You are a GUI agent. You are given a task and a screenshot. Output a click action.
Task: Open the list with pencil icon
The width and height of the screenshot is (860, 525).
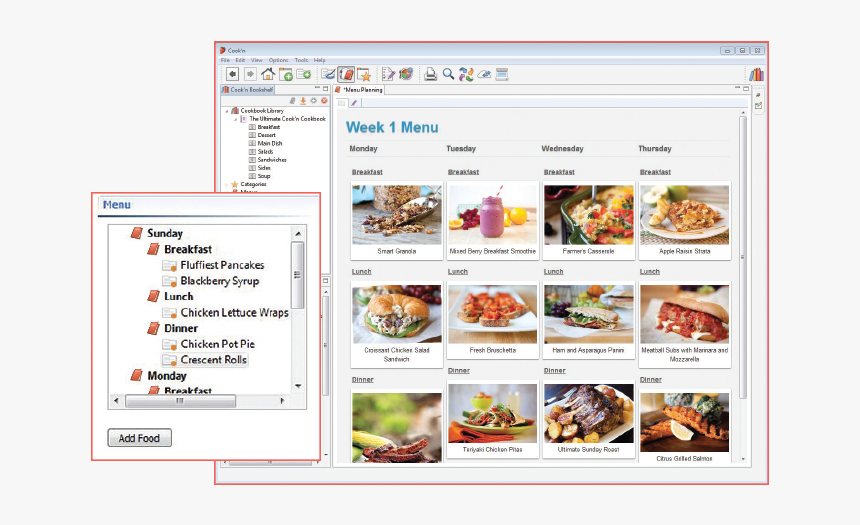(x=388, y=74)
